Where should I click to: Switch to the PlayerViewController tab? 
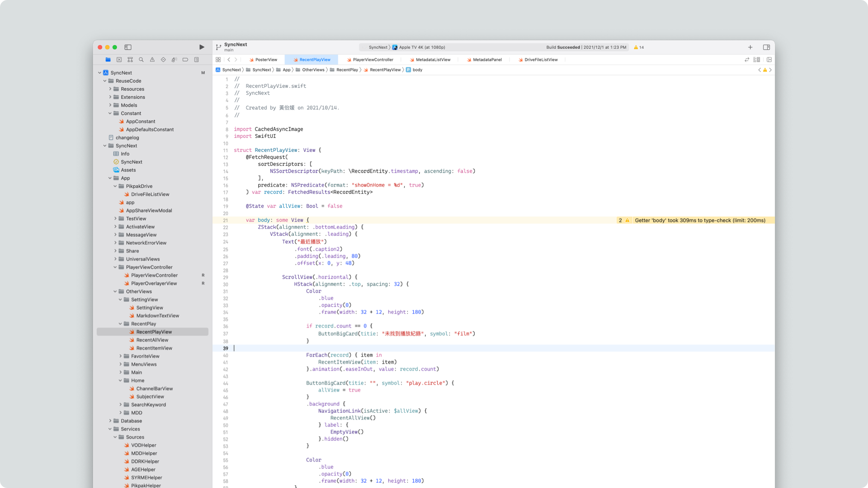pos(370,60)
